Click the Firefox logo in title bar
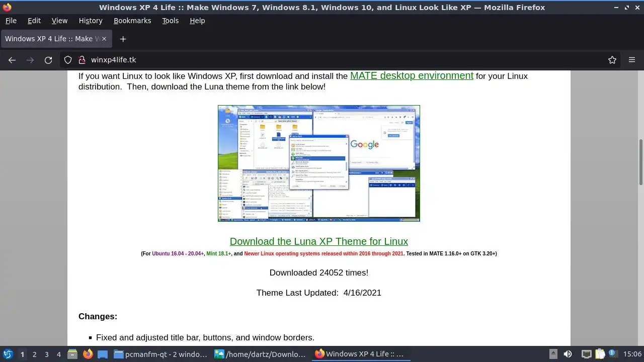This screenshot has height=362, width=644. tap(7, 7)
